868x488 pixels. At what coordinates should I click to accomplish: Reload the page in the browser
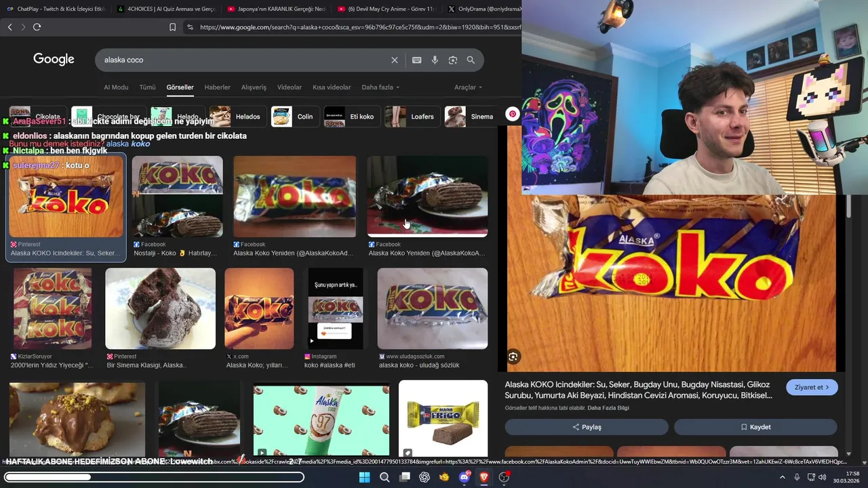coord(37,27)
